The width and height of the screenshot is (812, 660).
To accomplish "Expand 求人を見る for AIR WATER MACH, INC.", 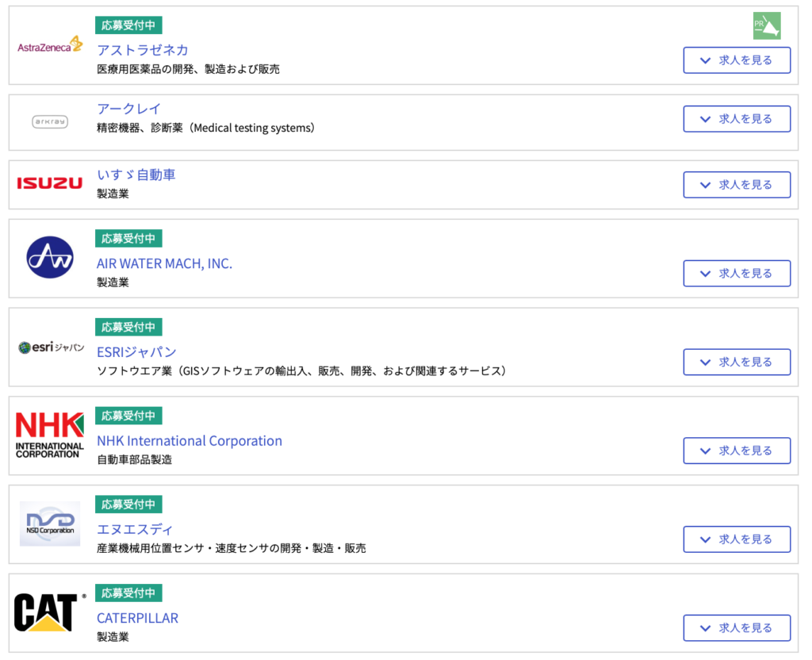I will [737, 273].
